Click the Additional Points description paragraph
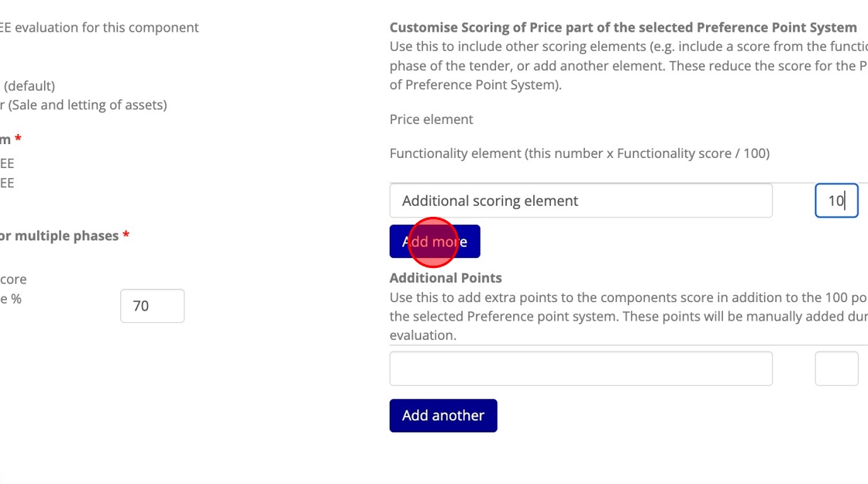Image resolution: width=868 pixels, height=484 pixels. coord(629,316)
